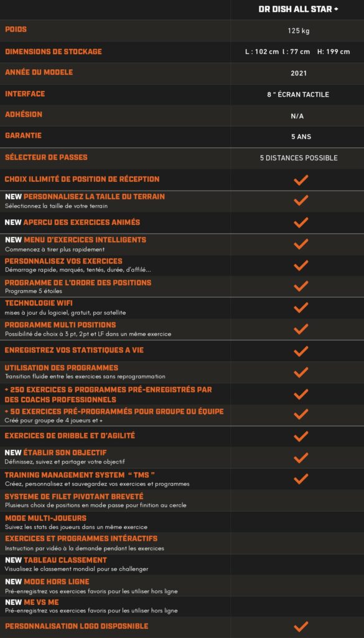Select checkmark for Aperçu des Exercices Animés
364x638 pixels.
(x=301, y=222)
